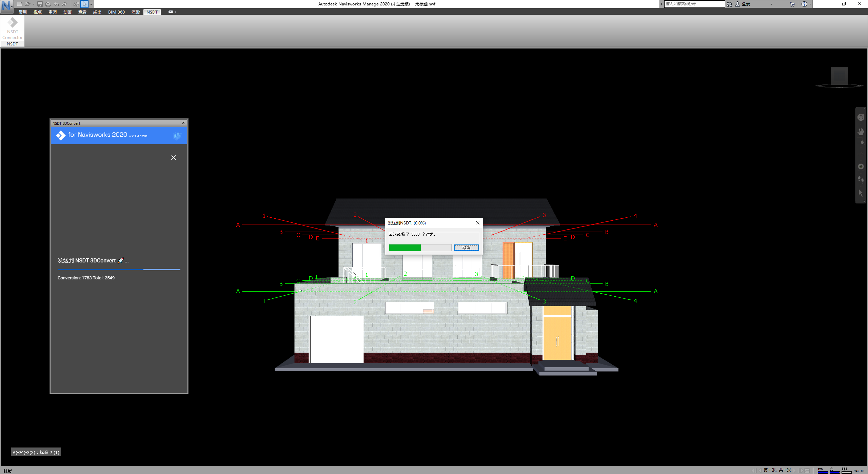Click the Print icon

click(x=48, y=4)
